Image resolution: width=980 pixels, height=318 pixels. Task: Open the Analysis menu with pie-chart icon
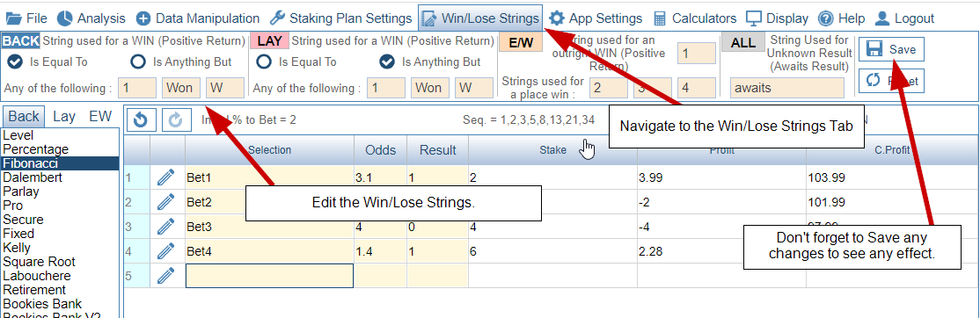[91, 18]
